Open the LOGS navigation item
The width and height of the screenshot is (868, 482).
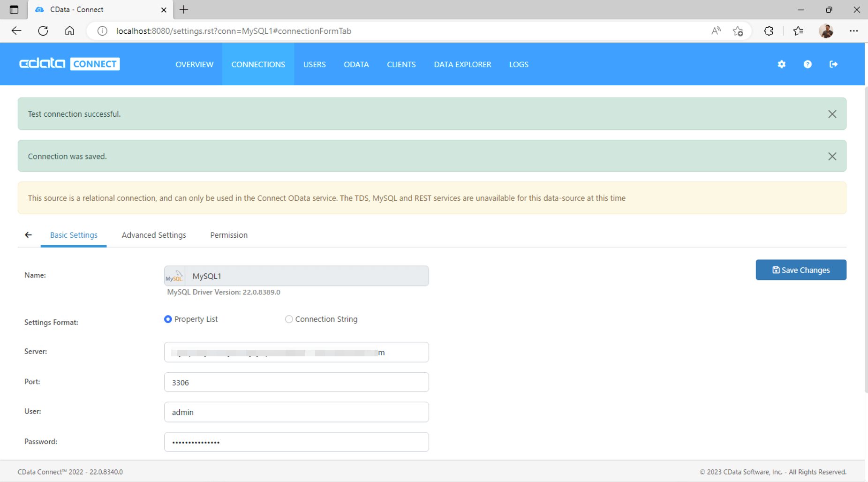[x=519, y=64]
